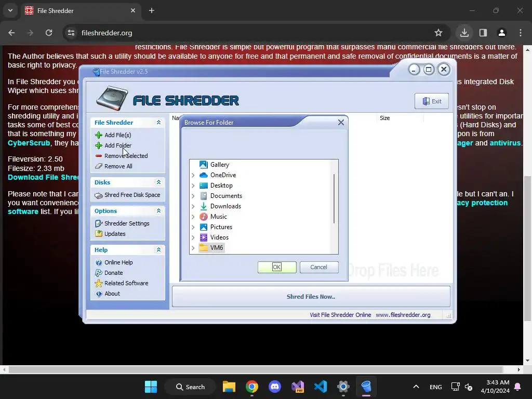The image size is (532, 399).
Task: Expand the Desktop tree node
Action: coord(193,185)
